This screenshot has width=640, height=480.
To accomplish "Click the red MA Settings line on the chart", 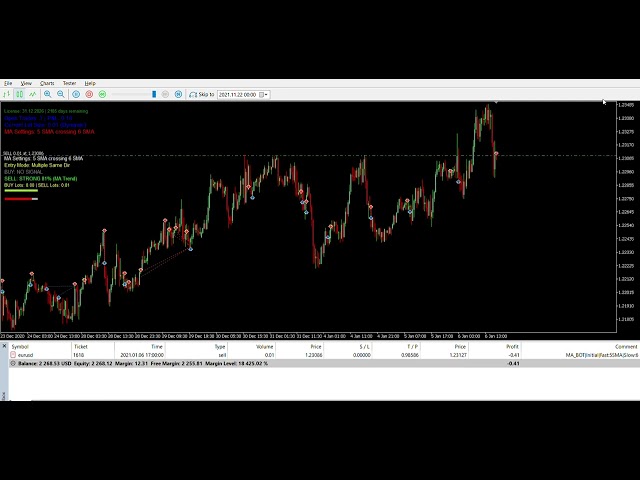I will point(49,132).
